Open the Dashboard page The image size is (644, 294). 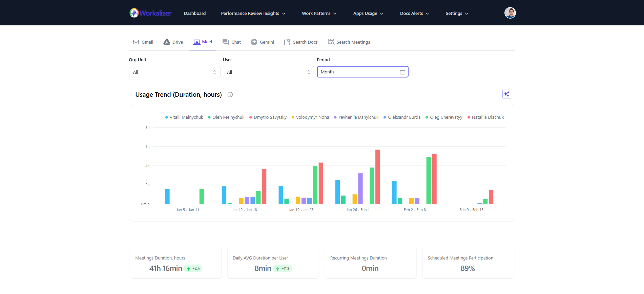pos(195,14)
